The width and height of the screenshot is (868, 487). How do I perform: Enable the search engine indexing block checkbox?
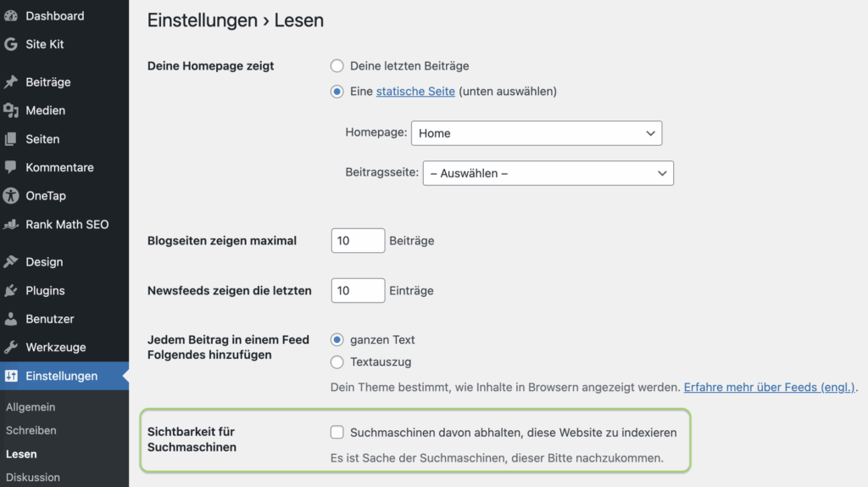337,433
